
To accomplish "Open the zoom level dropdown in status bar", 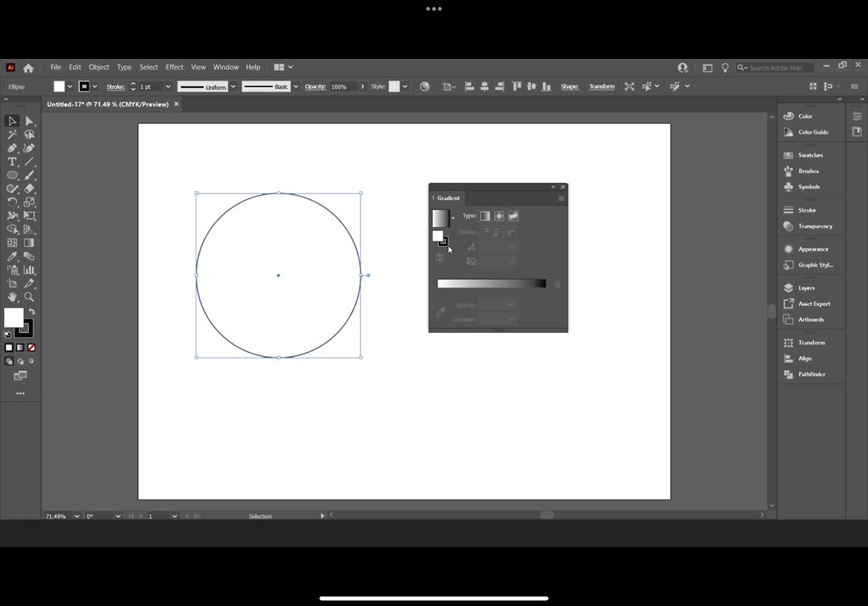I will tap(77, 516).
